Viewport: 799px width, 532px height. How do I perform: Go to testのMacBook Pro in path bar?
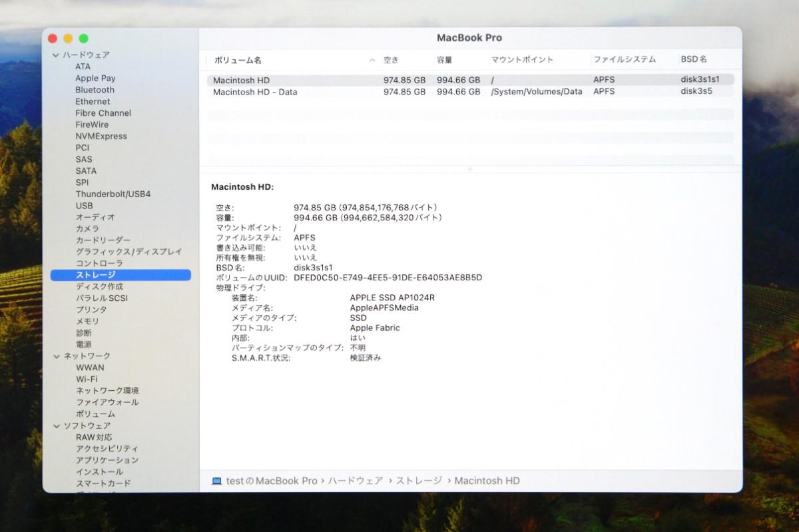[x=272, y=481]
